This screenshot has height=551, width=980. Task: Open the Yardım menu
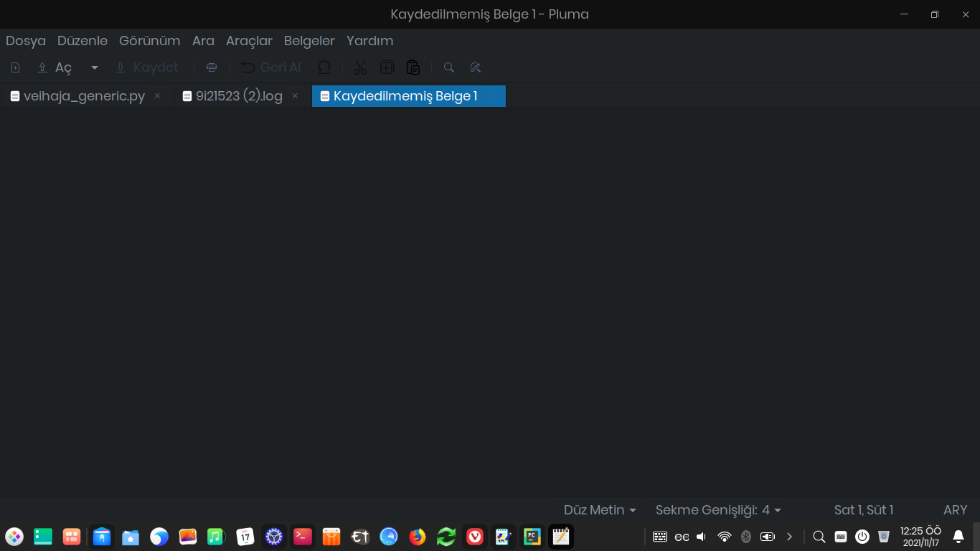pyautogui.click(x=369, y=41)
